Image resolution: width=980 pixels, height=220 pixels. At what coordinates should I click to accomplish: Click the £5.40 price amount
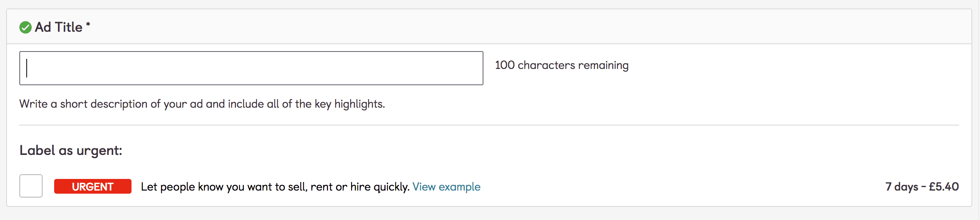click(944, 187)
